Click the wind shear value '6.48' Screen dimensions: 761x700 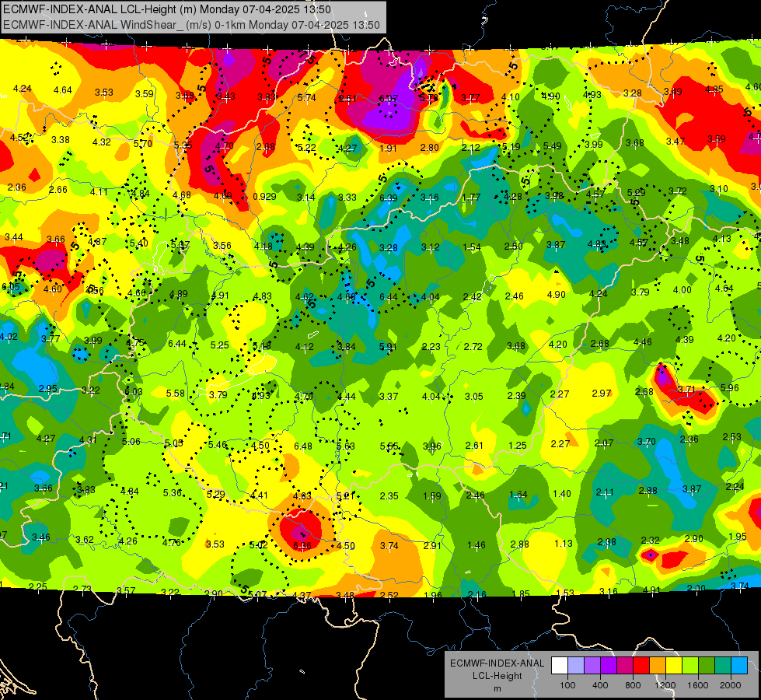pyautogui.click(x=303, y=446)
